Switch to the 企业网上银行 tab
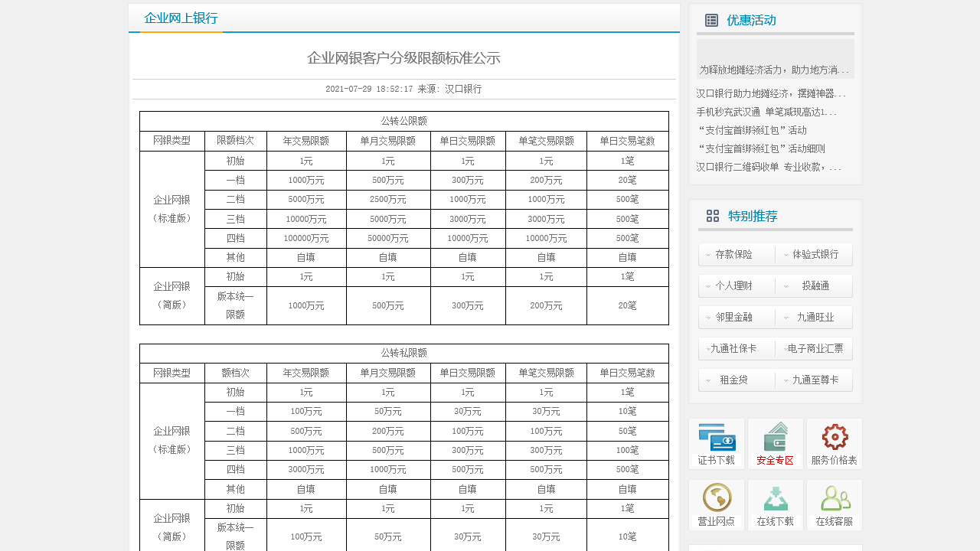The width and height of the screenshot is (980, 551). (181, 18)
